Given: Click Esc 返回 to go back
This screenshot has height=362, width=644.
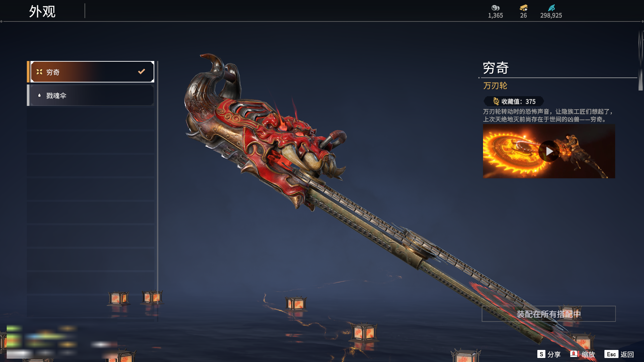Looking at the screenshot, I should tap(619, 354).
